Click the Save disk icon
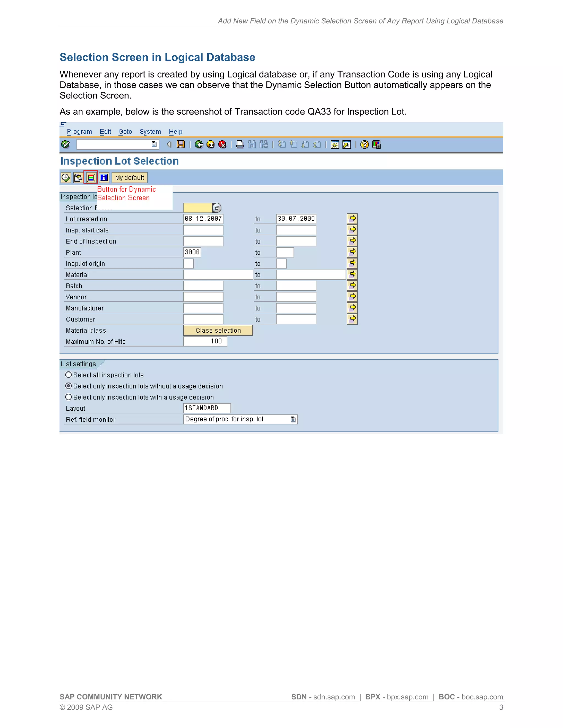The image size is (563, 728). tap(181, 144)
